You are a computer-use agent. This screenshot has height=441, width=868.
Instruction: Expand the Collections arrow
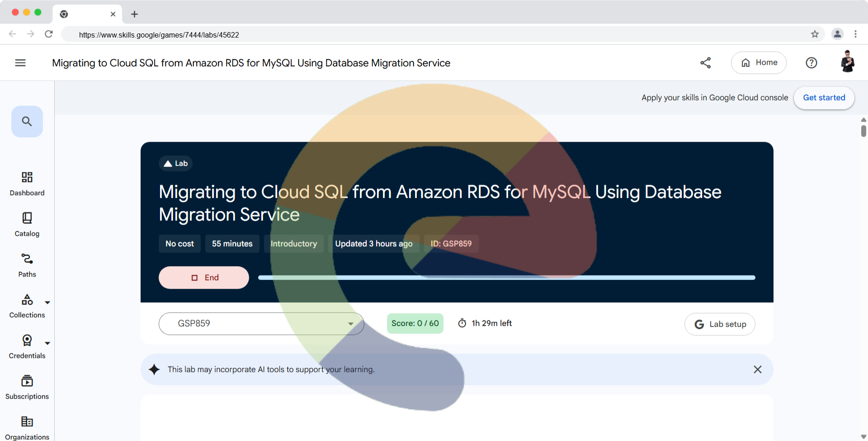[x=47, y=303]
